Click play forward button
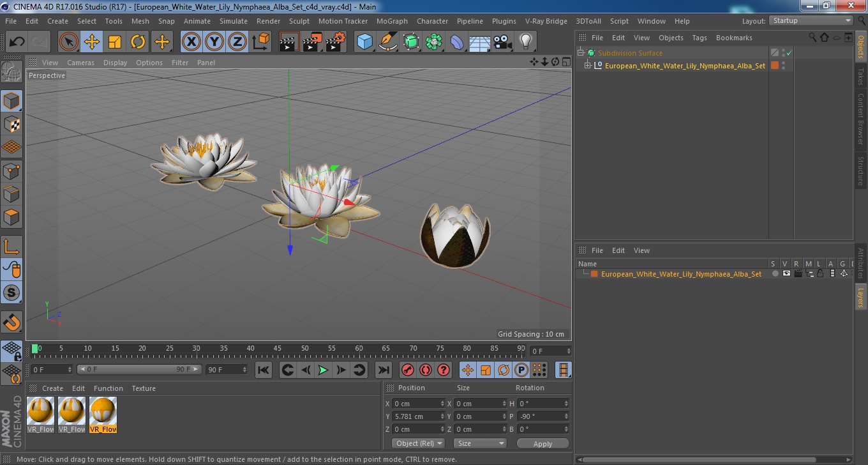Image resolution: width=868 pixels, height=465 pixels. pos(324,370)
